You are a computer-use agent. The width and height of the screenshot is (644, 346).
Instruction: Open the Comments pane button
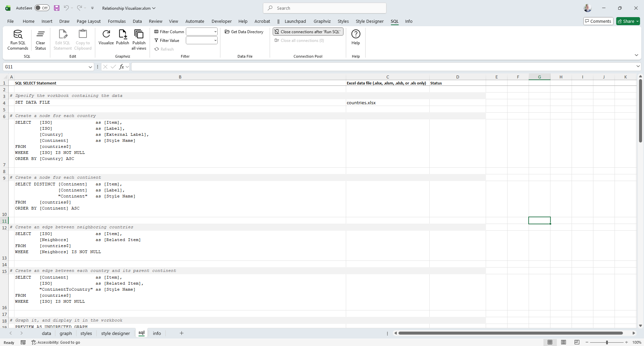[598, 21]
